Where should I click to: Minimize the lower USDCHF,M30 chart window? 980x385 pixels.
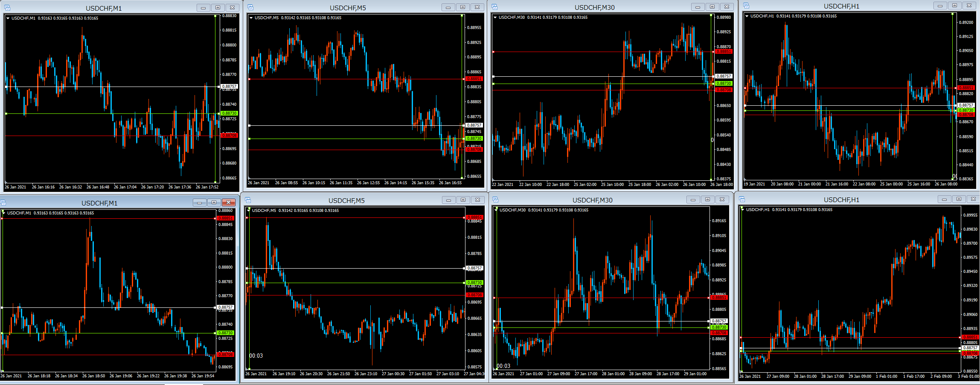pyautogui.click(x=693, y=200)
